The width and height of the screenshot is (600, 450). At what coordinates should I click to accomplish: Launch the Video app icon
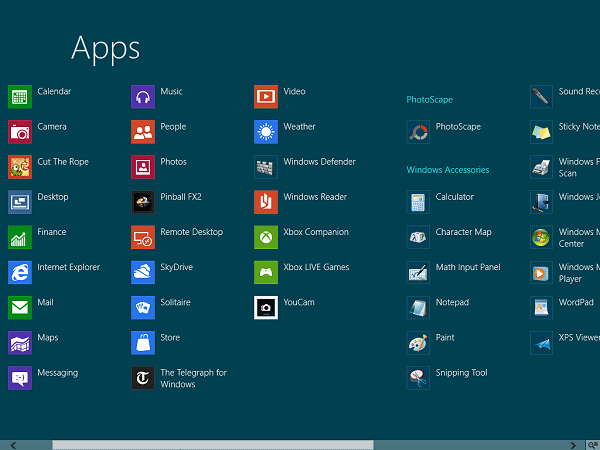(x=266, y=97)
